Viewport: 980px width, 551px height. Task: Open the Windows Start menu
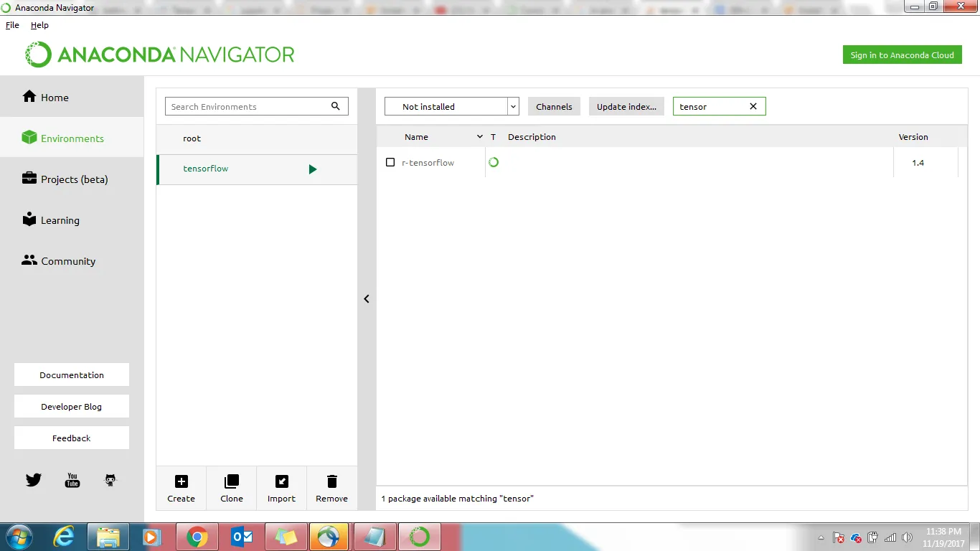click(x=19, y=537)
